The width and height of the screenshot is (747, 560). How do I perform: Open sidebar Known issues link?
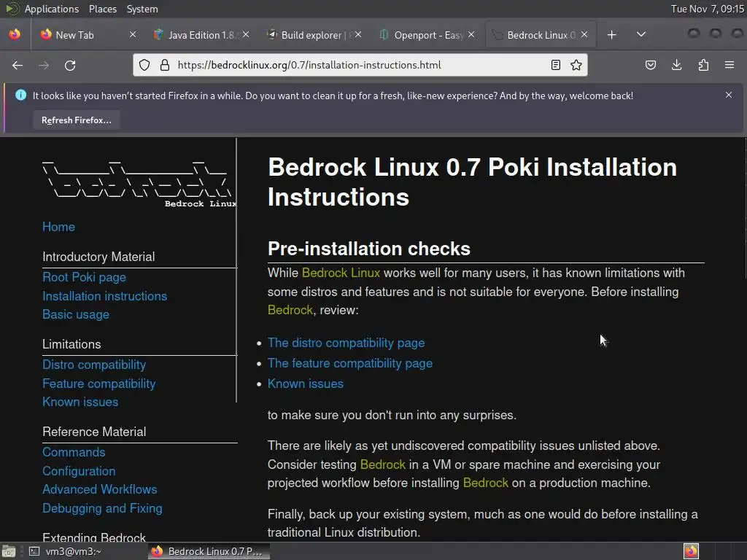tap(80, 402)
